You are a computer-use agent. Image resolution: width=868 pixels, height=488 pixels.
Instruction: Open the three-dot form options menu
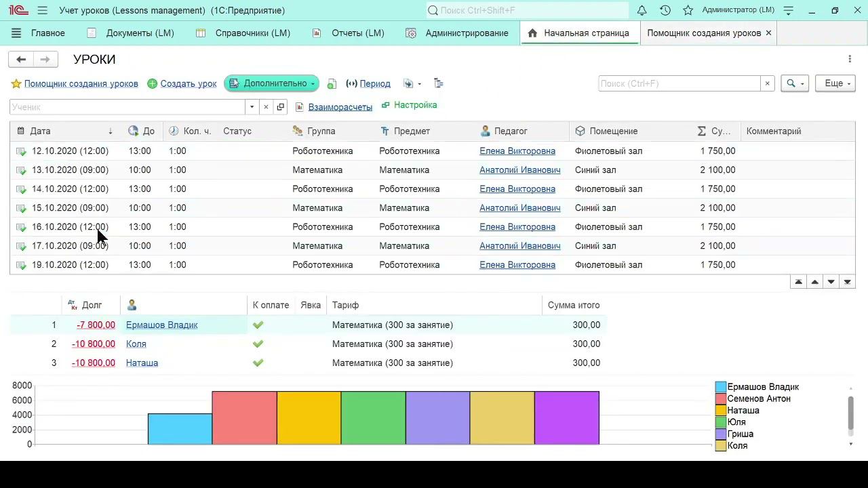[850, 60]
